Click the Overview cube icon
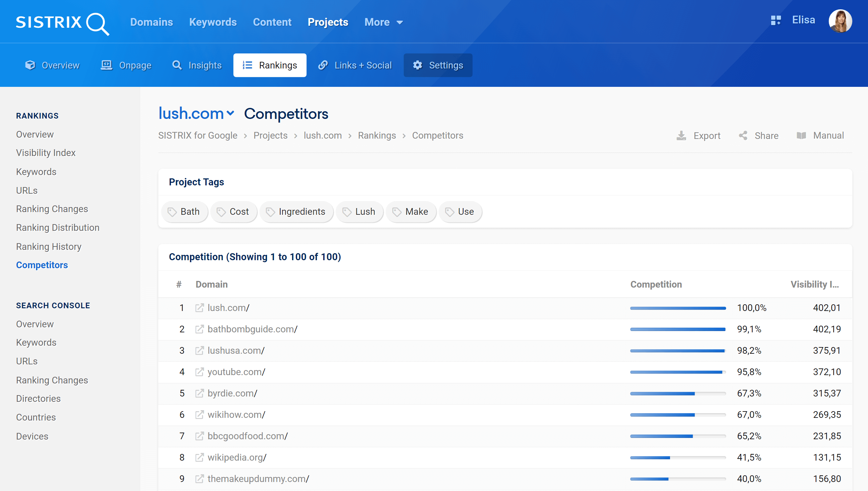 tap(30, 65)
